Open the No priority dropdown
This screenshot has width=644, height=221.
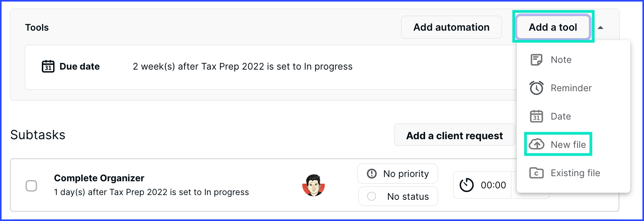coord(398,173)
